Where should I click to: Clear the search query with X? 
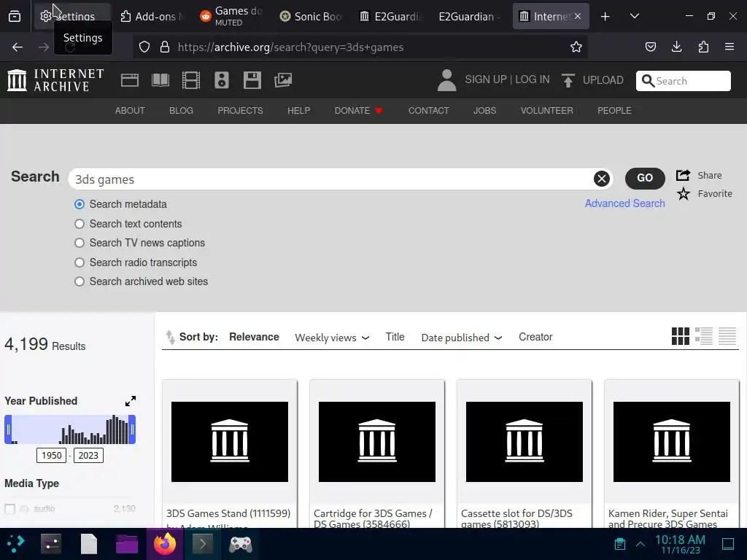coord(601,179)
